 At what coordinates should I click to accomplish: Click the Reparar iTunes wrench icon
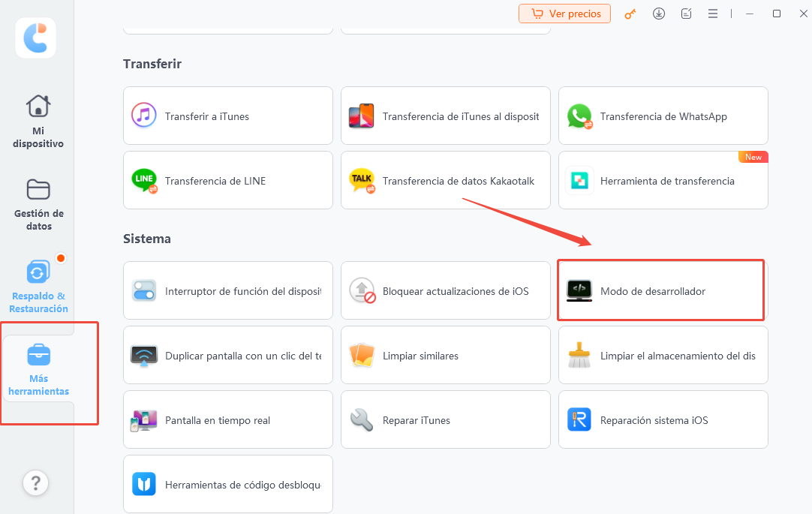[x=362, y=419]
